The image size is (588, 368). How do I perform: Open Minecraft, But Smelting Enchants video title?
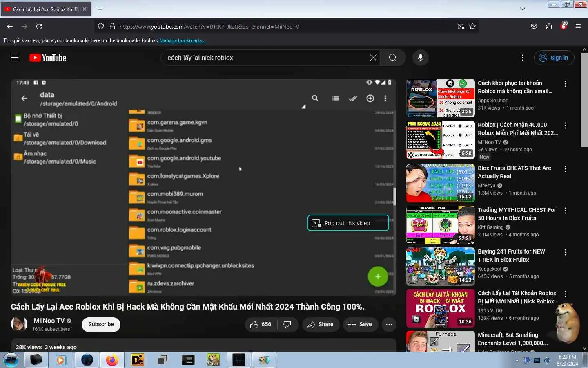click(x=513, y=339)
